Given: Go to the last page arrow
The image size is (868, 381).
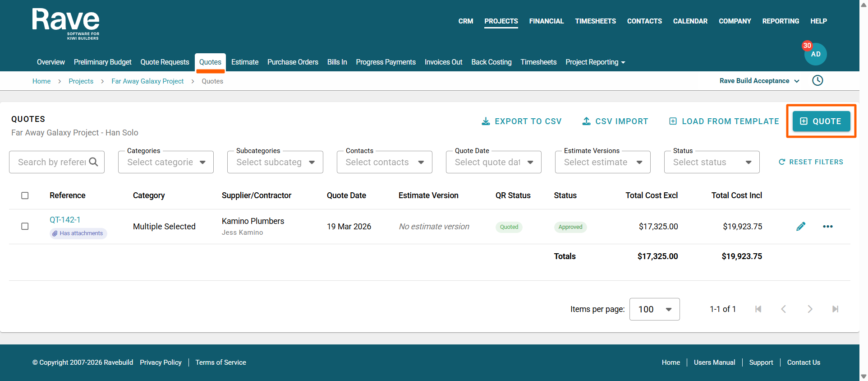Looking at the screenshot, I should [835, 309].
